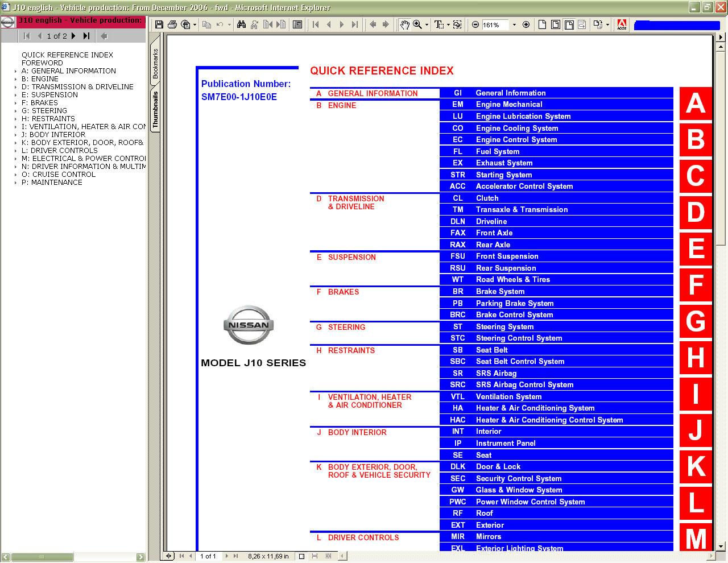Click the zoom out minus button

point(475,24)
